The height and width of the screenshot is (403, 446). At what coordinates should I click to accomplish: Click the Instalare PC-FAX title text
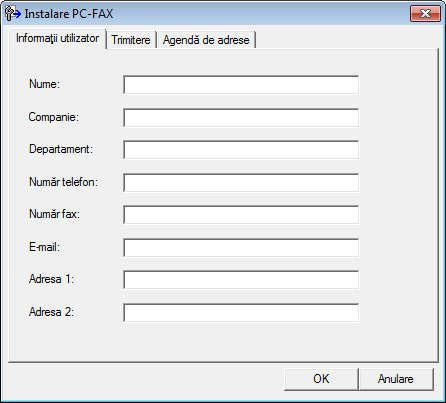pos(69,14)
